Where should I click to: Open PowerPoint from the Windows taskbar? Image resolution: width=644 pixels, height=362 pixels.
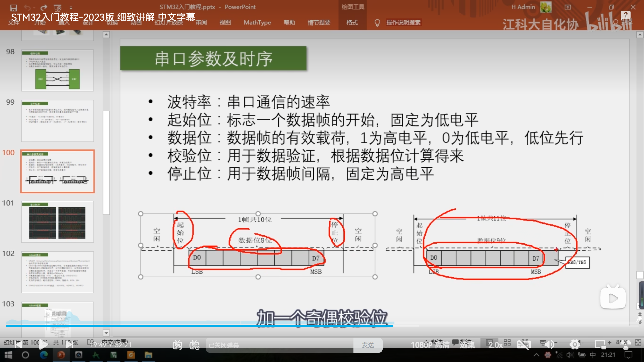61,355
